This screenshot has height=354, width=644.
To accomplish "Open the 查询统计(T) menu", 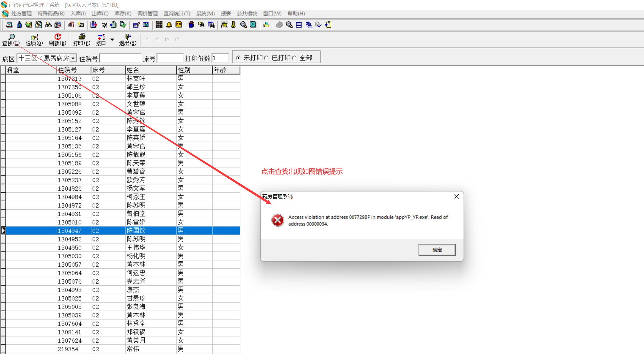I will click(x=177, y=14).
